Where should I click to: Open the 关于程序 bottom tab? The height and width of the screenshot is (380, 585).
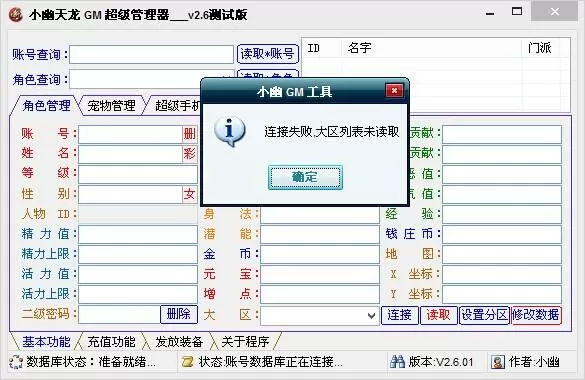[245, 342]
